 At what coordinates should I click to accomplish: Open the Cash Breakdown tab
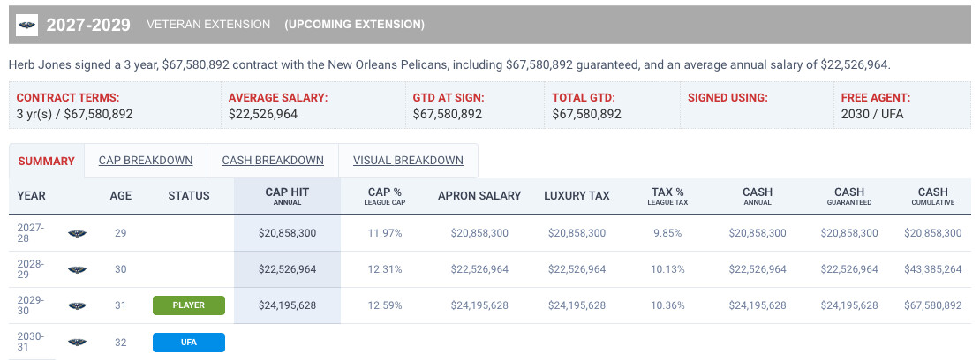click(273, 161)
